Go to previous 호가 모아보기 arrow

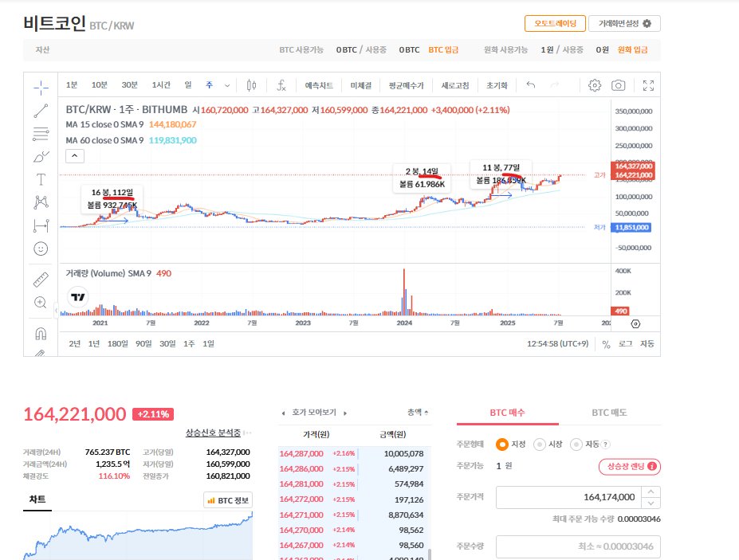tap(283, 413)
